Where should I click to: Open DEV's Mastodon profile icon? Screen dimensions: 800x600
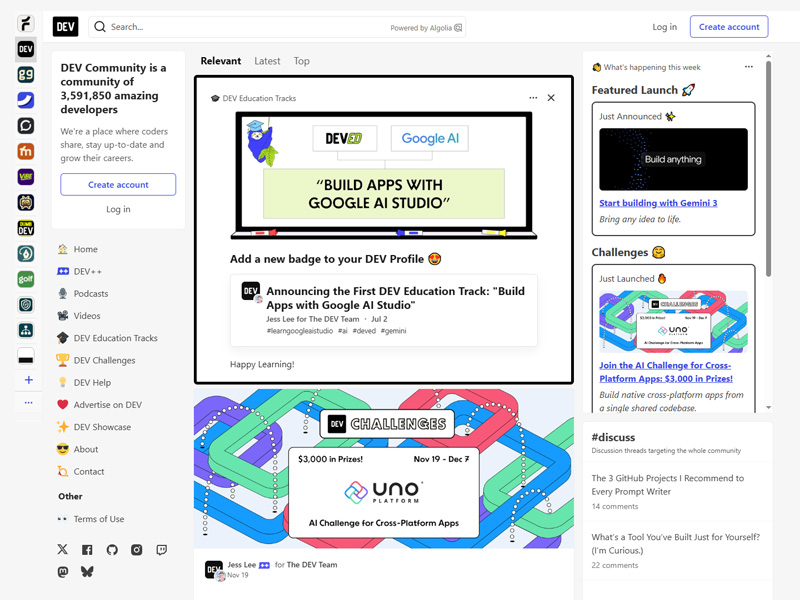coord(63,572)
